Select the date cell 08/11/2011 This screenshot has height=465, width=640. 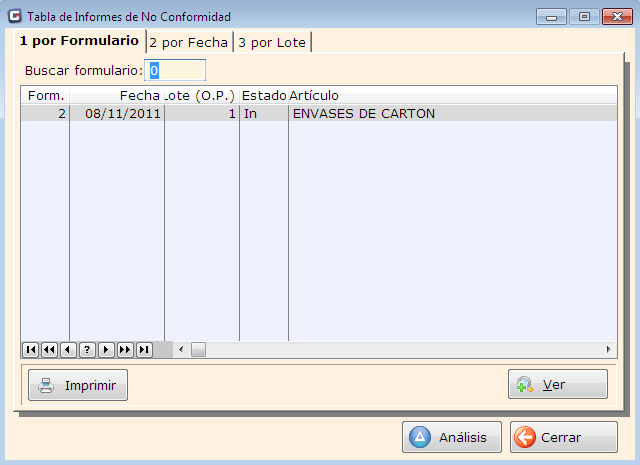pos(117,113)
